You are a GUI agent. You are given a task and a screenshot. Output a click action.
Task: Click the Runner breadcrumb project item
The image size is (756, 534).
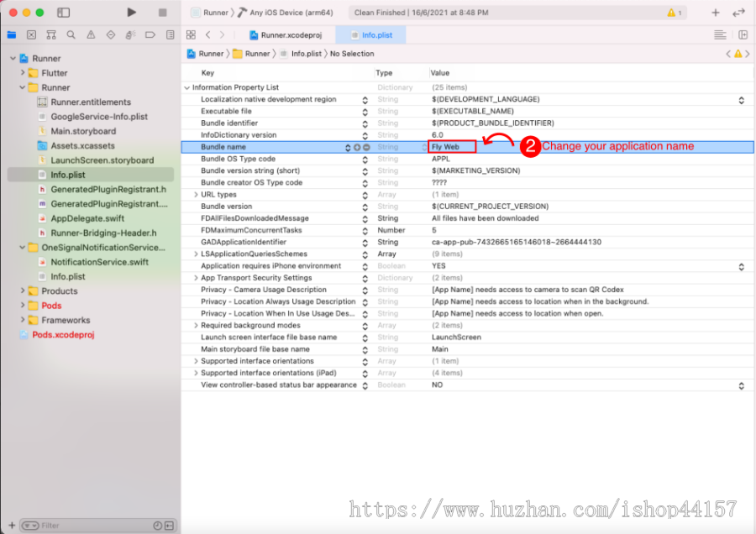click(206, 54)
